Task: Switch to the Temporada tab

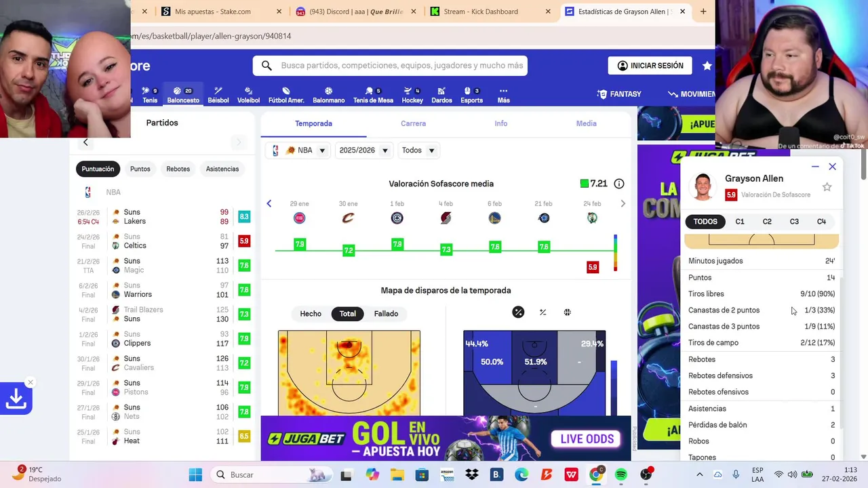Action: pos(313,123)
